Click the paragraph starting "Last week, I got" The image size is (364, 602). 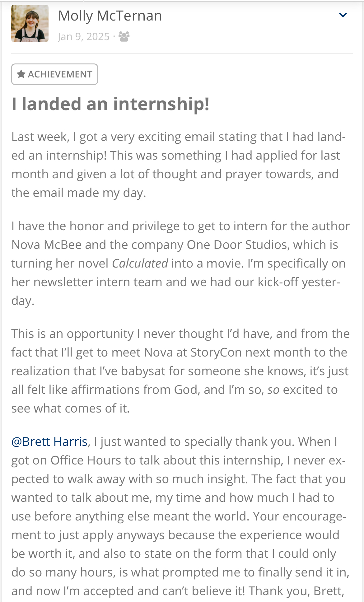(x=179, y=165)
